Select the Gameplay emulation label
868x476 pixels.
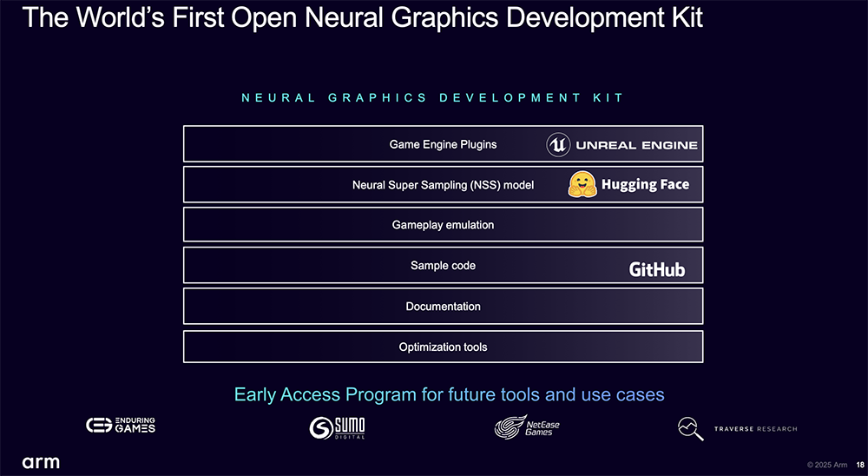pos(443,225)
